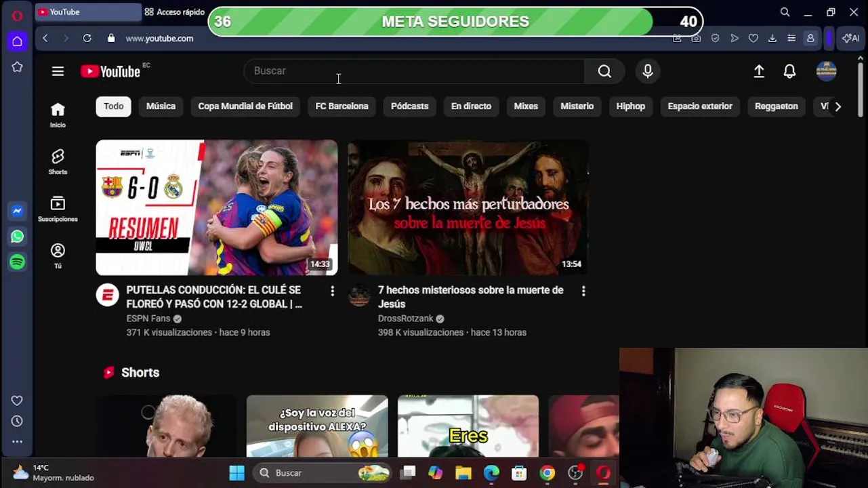868x488 pixels.
Task: Select the Espacio exterior chip
Action: coord(700,106)
